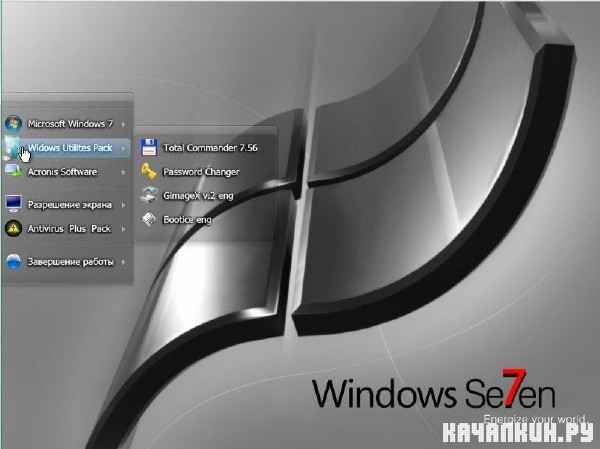600x449 pixels.
Task: Open the Microsoft Windows 7 menu entry
Action: 66,124
